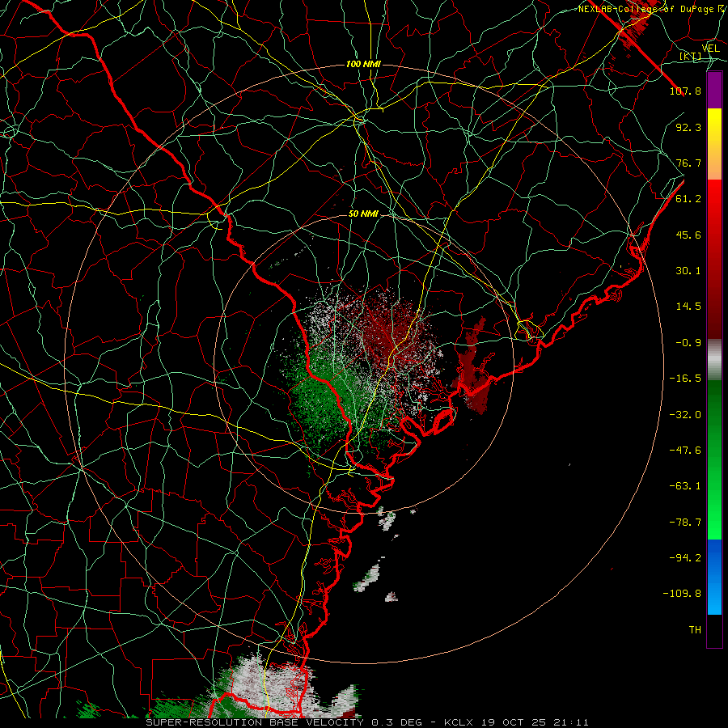Click the -109.8 velocity scale value
Viewport: 728px width, 728px height.
682,594
